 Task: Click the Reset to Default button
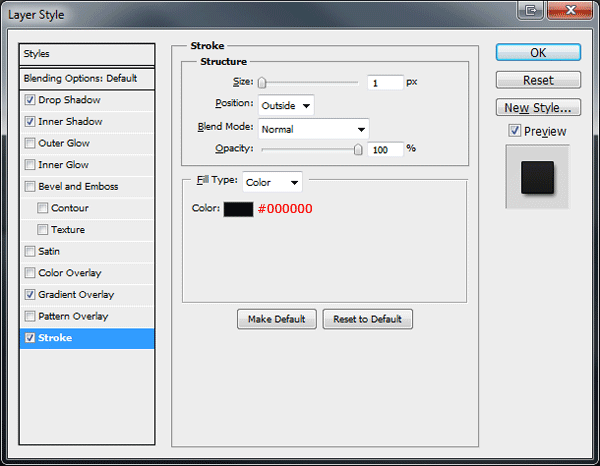click(368, 319)
